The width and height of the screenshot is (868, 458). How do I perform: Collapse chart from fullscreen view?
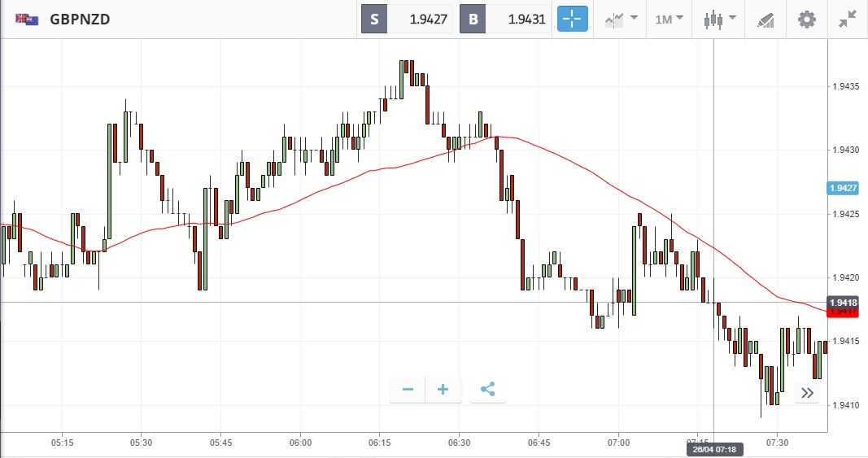coord(847,19)
